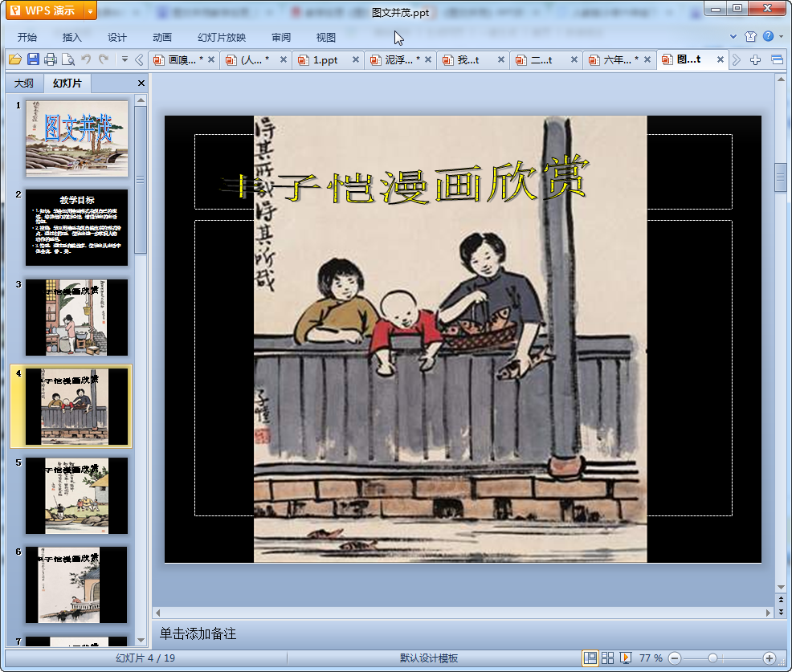792x672 pixels.
Task: Open the 审阅 menu tab
Action: pyautogui.click(x=281, y=38)
